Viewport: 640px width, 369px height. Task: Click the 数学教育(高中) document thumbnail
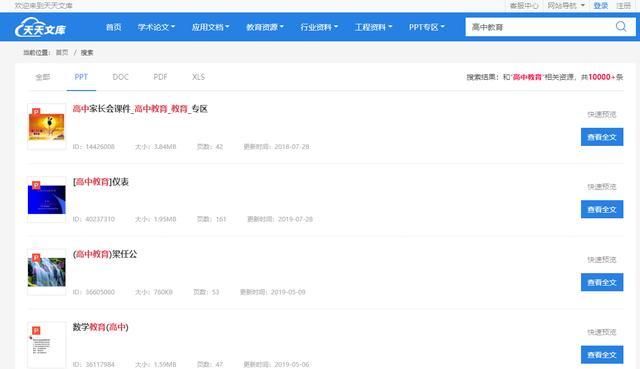(47, 345)
